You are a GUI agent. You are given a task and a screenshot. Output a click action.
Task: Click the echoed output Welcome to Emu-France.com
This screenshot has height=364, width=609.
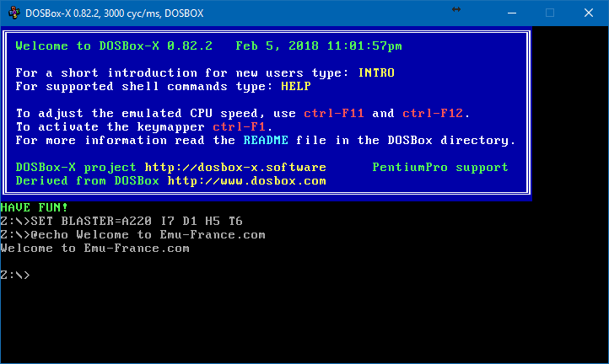[x=94, y=249]
